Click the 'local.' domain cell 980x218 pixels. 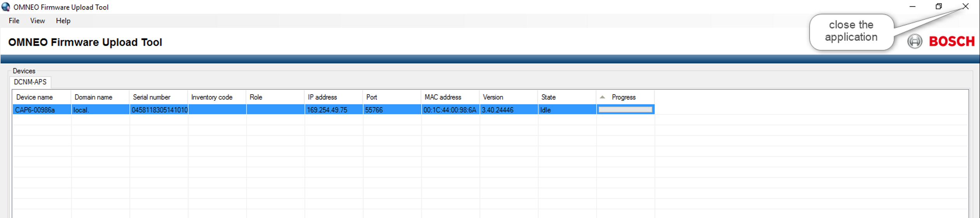pyautogui.click(x=100, y=110)
